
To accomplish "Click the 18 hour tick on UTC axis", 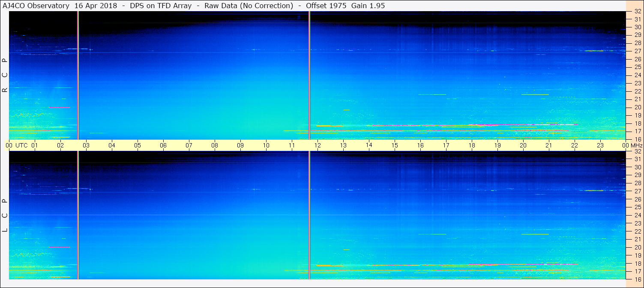I will (x=472, y=145).
